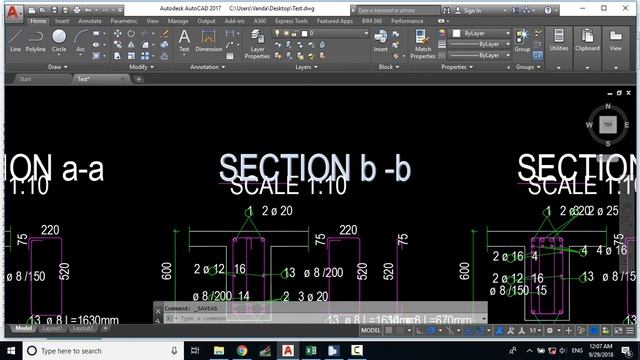Select the Move tool in Modify panel

point(118,33)
